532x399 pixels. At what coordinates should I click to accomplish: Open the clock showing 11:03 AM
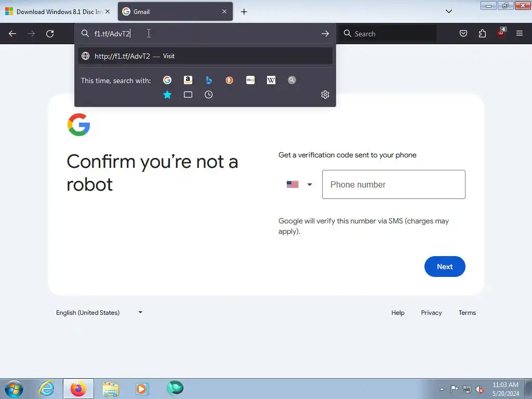[505, 389]
